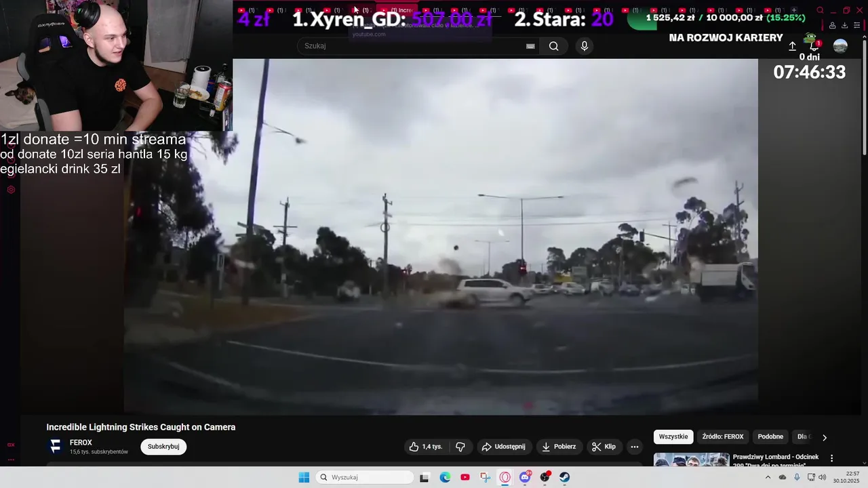Open FEROX channel name link
Image resolution: width=868 pixels, height=488 pixels.
tap(81, 443)
